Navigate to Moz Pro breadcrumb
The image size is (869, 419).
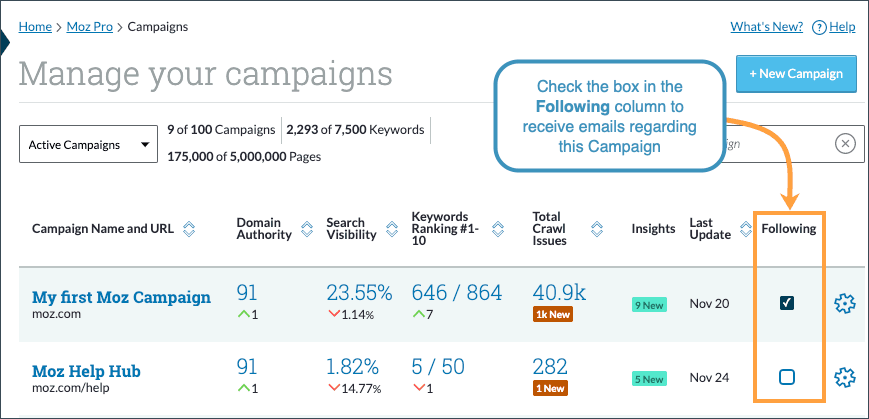(91, 27)
